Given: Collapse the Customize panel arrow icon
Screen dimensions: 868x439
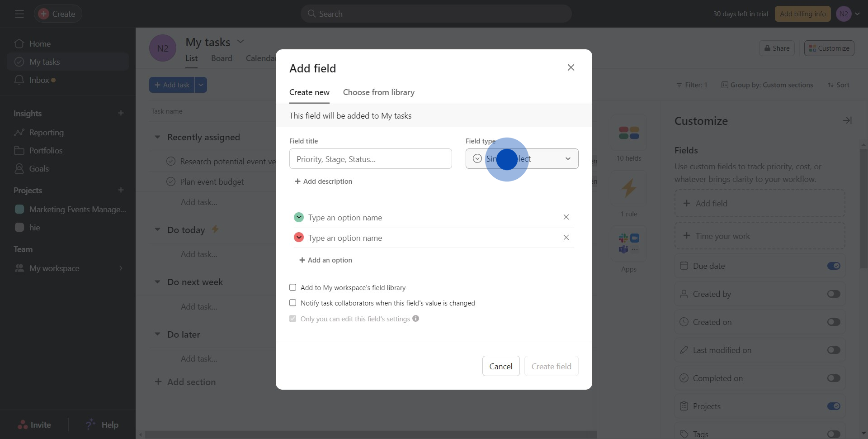Looking at the screenshot, I should (847, 120).
